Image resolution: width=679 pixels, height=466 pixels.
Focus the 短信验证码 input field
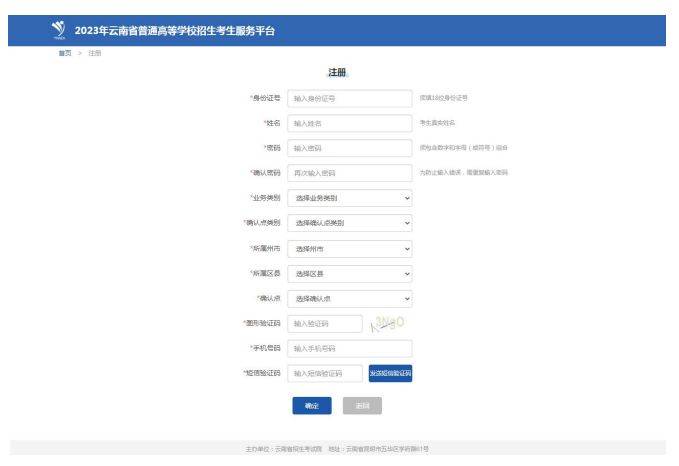click(x=325, y=373)
